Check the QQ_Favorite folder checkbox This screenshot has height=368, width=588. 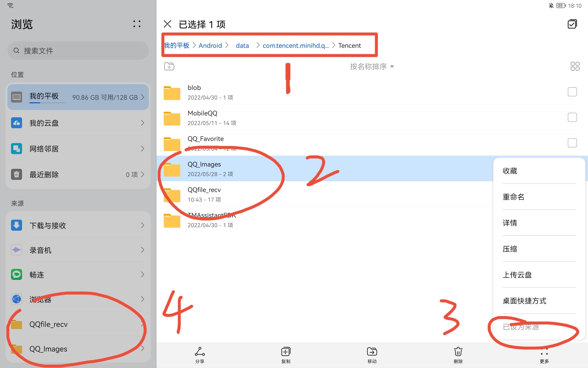[572, 143]
